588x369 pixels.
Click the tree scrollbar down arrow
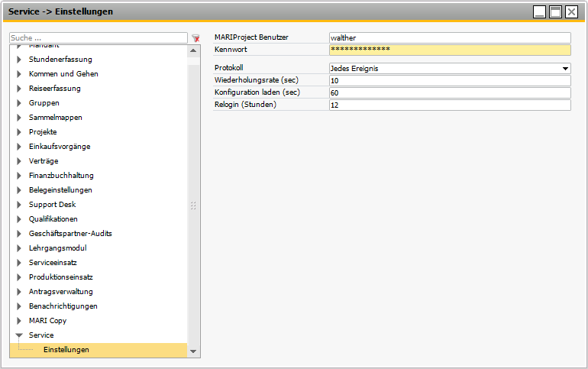tap(193, 351)
